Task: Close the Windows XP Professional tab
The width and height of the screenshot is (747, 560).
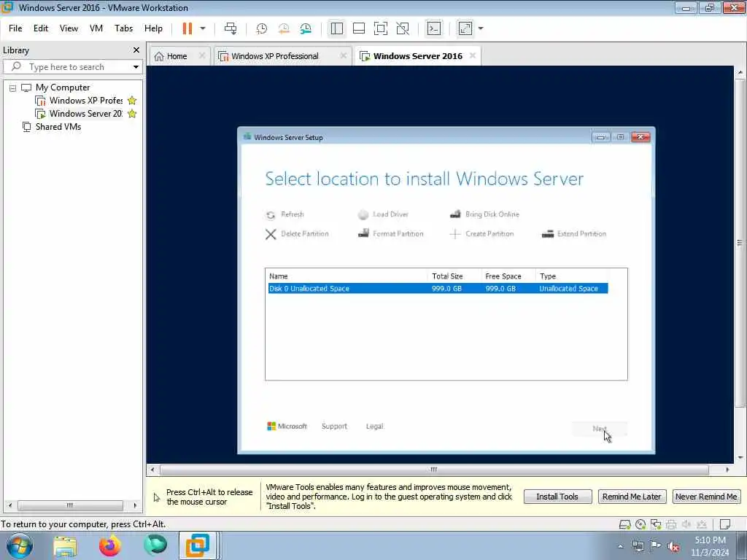Action: pyautogui.click(x=343, y=55)
